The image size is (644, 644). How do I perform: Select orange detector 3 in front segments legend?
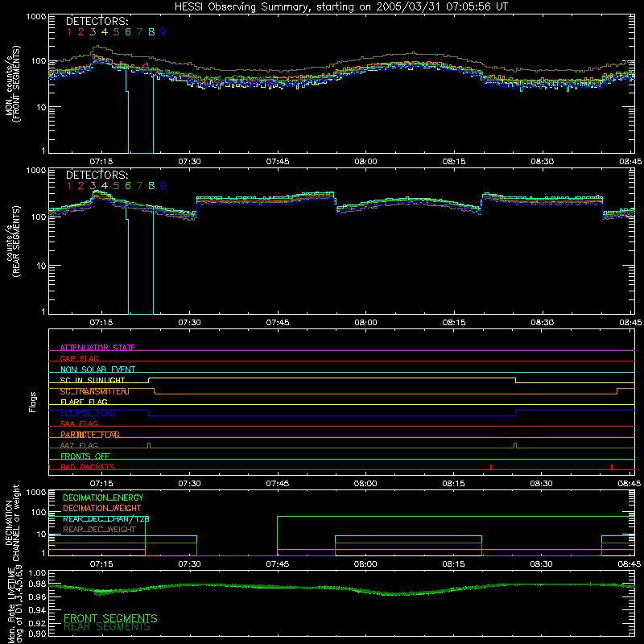(93, 32)
